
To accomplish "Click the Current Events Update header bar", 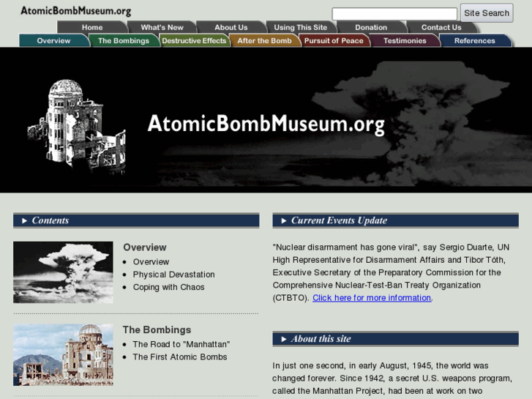I will click(396, 220).
